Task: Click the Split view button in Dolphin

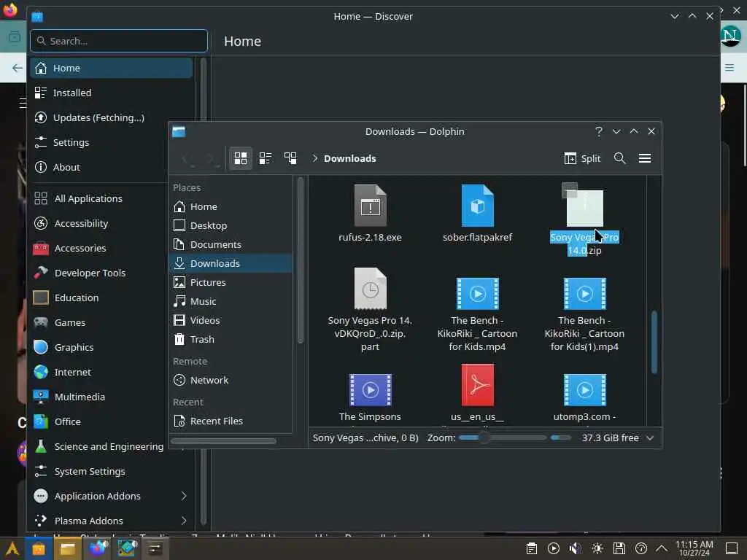Action: tap(582, 158)
